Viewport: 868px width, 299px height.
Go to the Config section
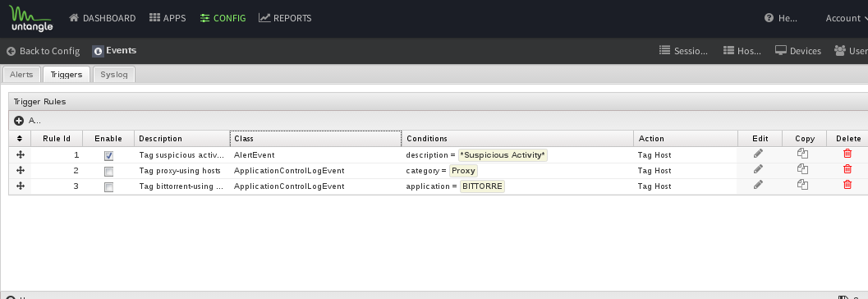(223, 18)
